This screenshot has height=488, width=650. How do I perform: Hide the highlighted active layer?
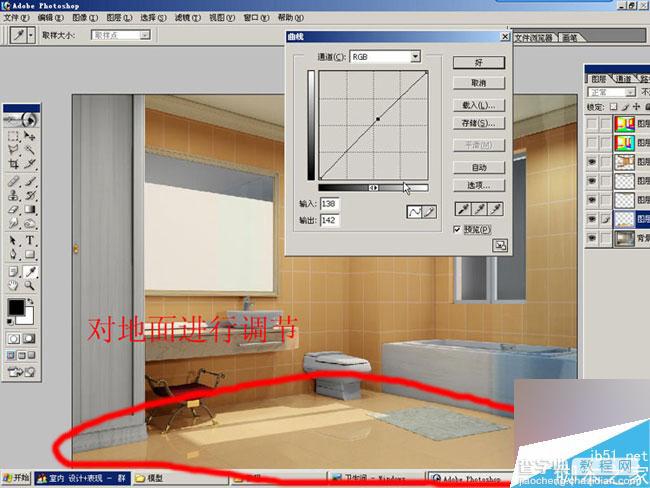[x=592, y=219]
